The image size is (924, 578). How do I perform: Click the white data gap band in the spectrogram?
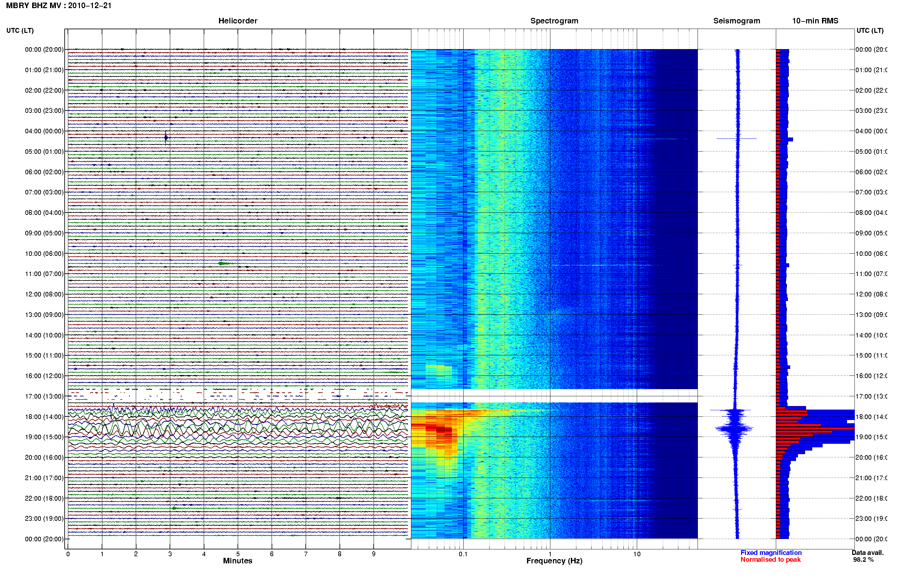click(x=554, y=396)
